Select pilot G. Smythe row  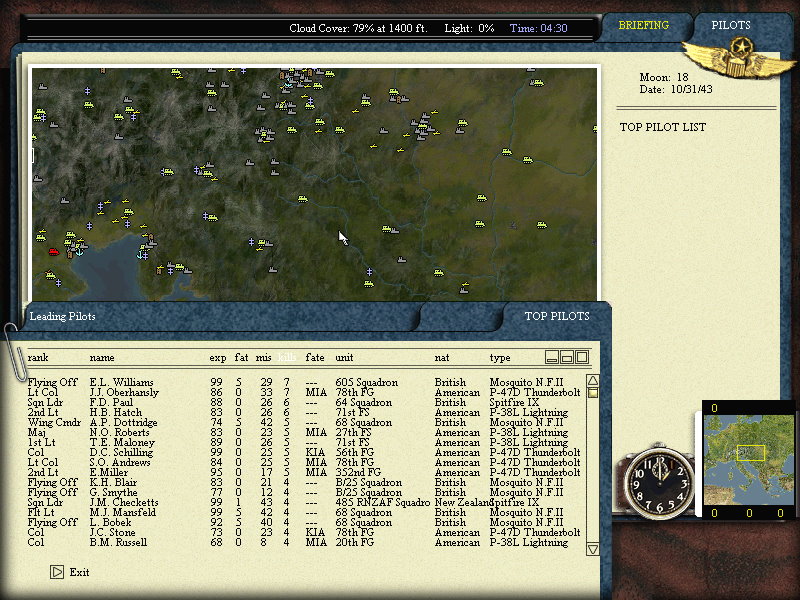tap(304, 492)
